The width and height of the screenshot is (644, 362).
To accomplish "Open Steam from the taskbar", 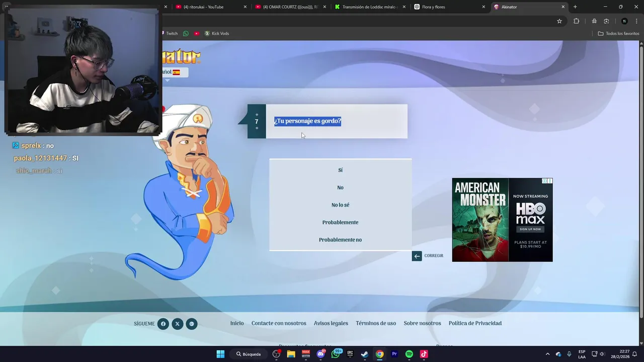I will [x=365, y=354].
